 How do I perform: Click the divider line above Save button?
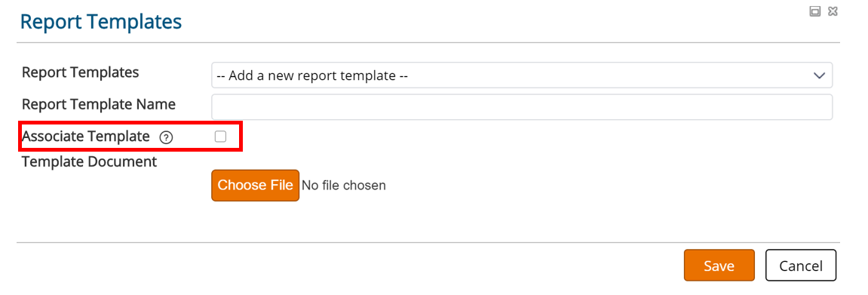tap(428, 242)
